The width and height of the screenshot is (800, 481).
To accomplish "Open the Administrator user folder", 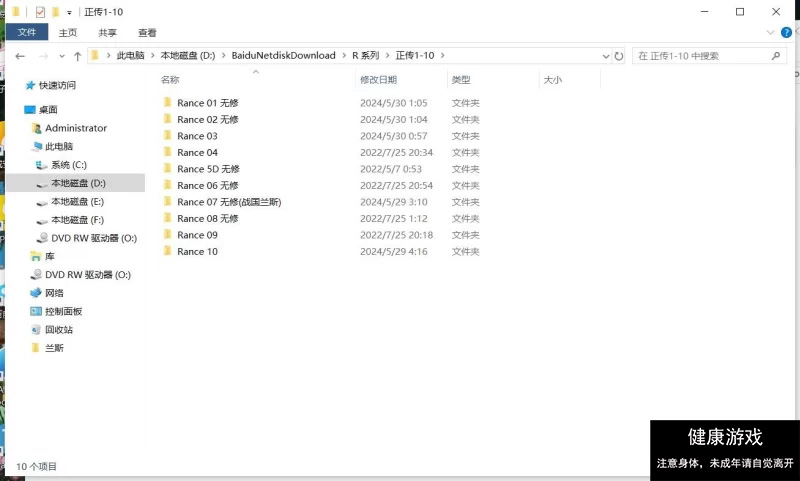I will (76, 128).
